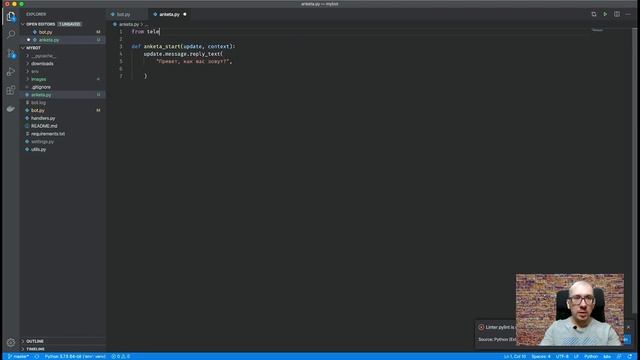Open the Manage gear menu
The width and height of the screenshot is (640, 360).
11,342
